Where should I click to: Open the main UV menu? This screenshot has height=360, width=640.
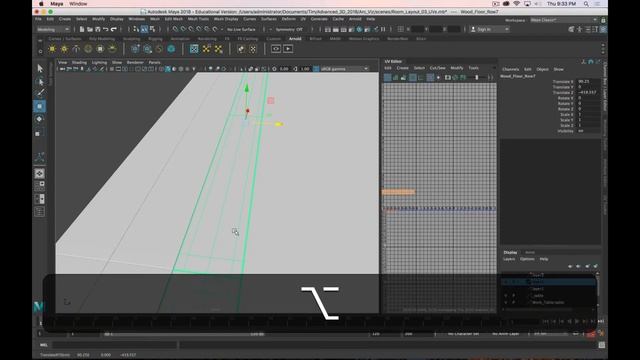pos(303,19)
